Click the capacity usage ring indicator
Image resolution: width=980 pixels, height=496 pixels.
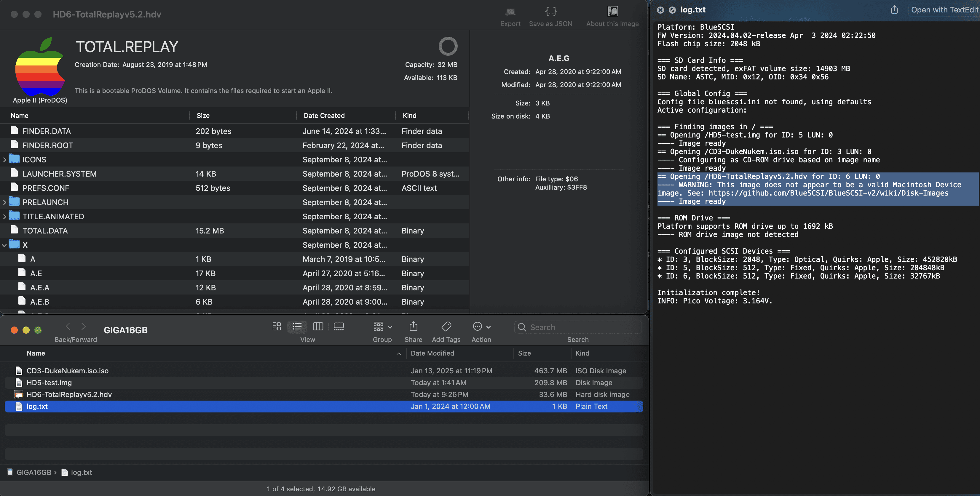click(448, 46)
